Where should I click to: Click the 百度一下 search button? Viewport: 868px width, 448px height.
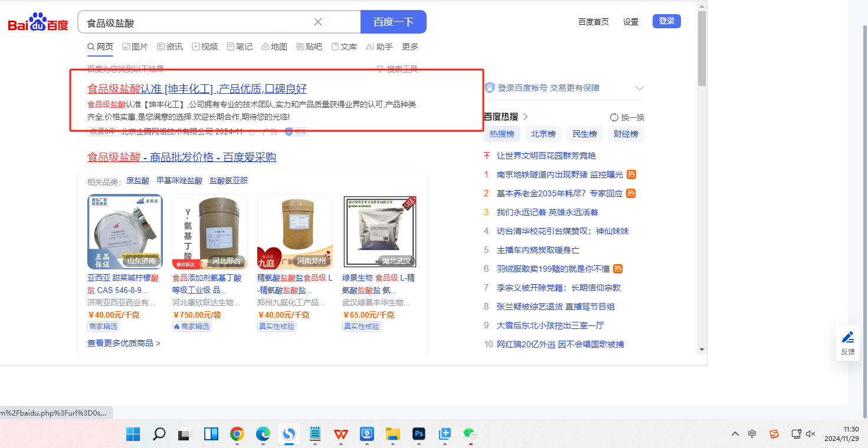[x=394, y=22]
